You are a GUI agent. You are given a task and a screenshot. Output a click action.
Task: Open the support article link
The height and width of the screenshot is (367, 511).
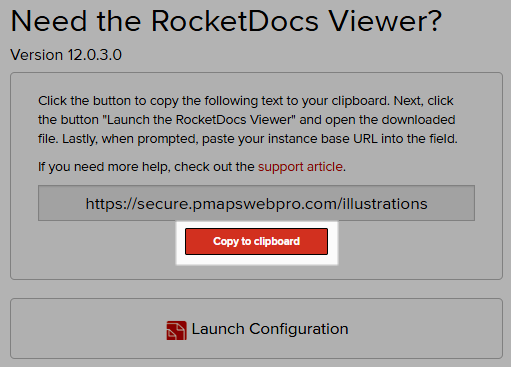point(300,167)
